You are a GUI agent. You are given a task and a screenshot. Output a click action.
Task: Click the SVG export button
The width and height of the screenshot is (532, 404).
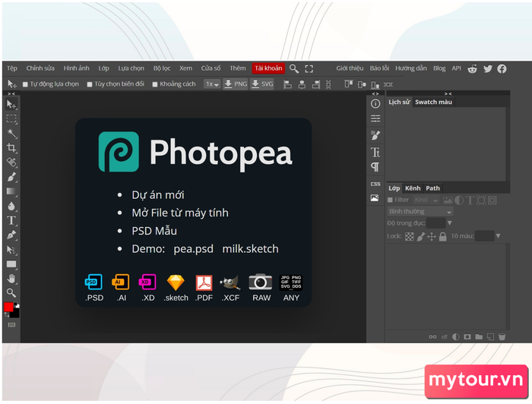point(262,84)
